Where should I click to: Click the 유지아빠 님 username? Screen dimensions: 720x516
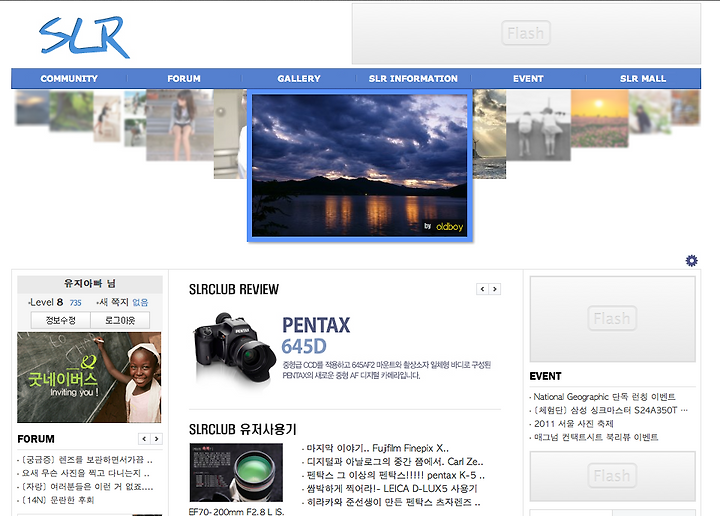[x=90, y=283]
